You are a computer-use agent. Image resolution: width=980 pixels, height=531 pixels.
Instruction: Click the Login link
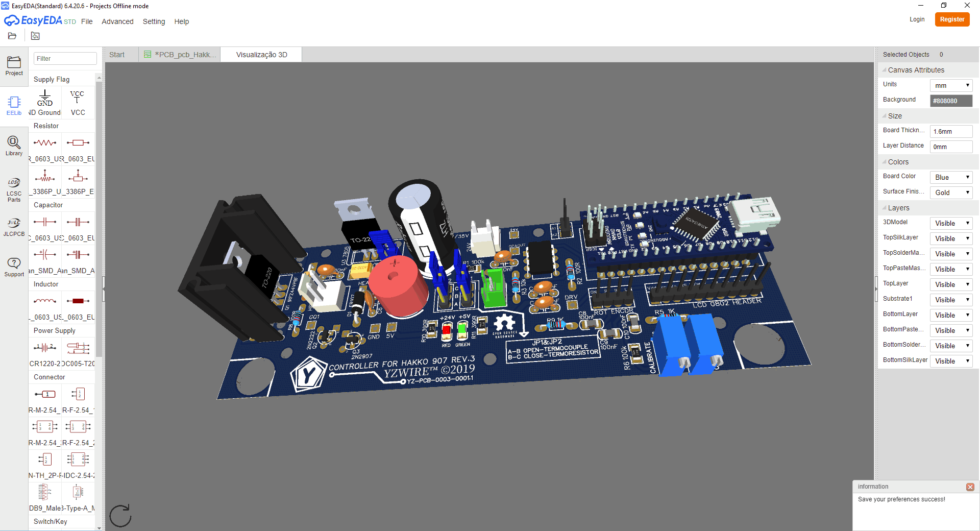tap(917, 19)
